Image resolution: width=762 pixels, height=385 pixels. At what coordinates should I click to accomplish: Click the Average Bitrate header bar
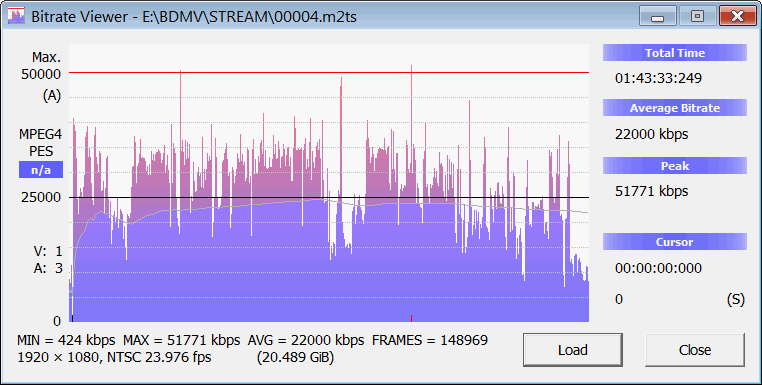click(675, 108)
